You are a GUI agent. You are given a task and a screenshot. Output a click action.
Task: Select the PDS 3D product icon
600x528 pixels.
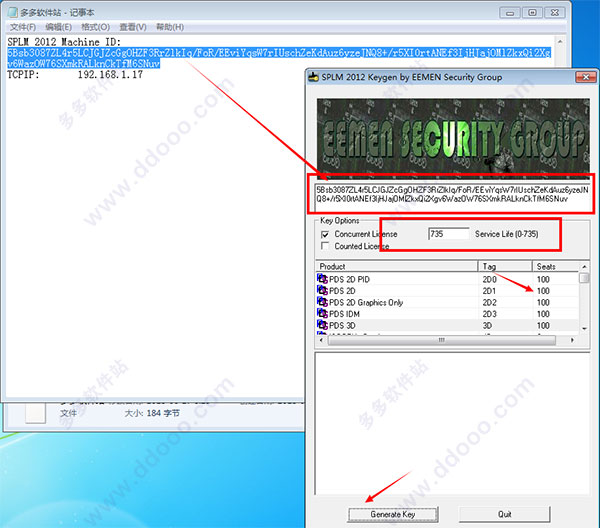point(322,325)
